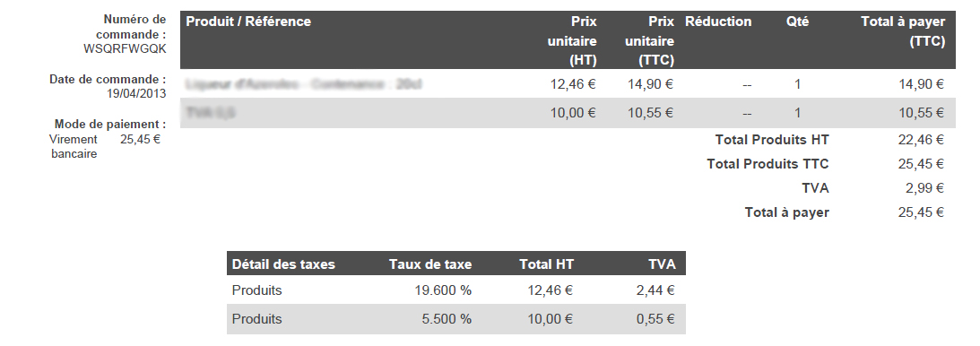The height and width of the screenshot is (346, 980).
Task: Click the Total Produits TTC label
Action: [x=768, y=164]
